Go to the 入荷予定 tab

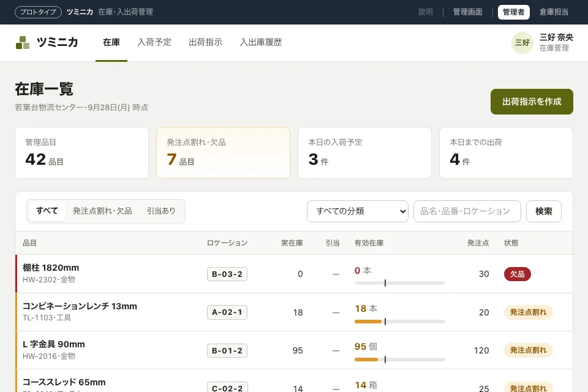click(154, 42)
